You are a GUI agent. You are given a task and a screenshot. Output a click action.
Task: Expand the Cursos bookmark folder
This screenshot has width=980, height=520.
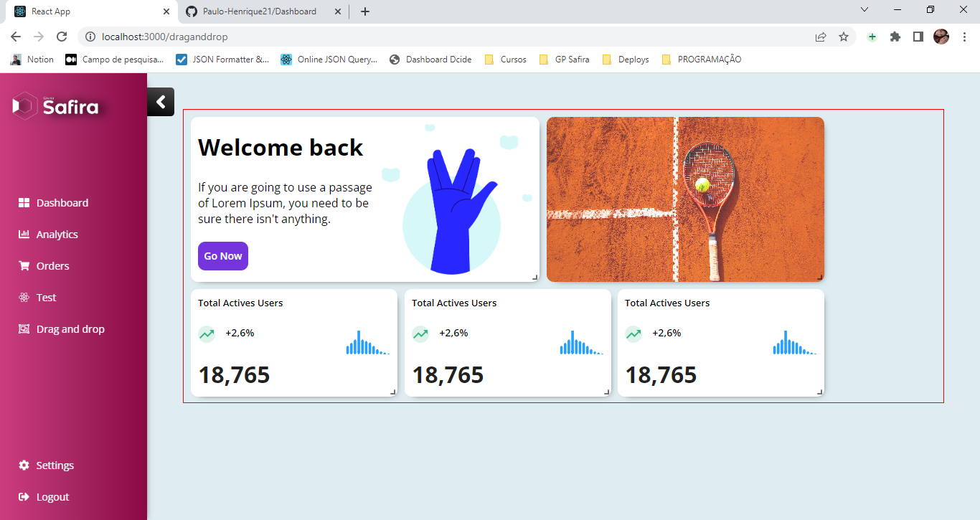tap(506, 60)
